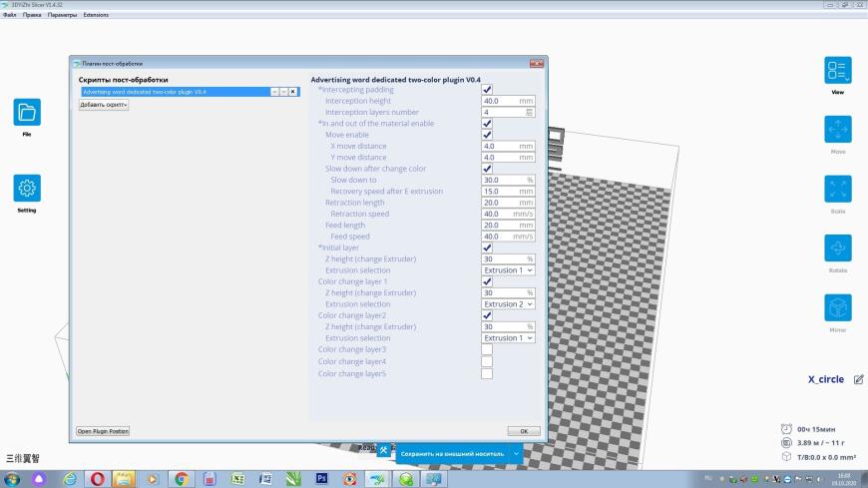Click the RU language indicator in system tray
This screenshot has width=868, height=488.
pyautogui.click(x=708, y=478)
